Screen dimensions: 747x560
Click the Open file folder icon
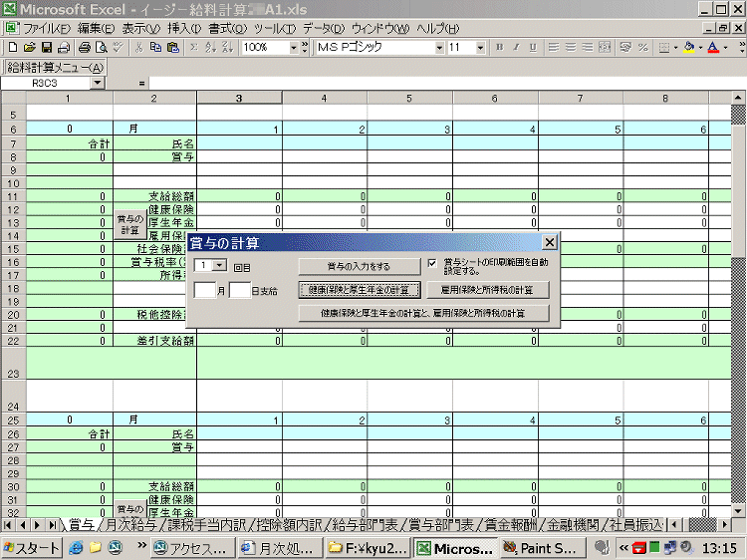point(30,47)
